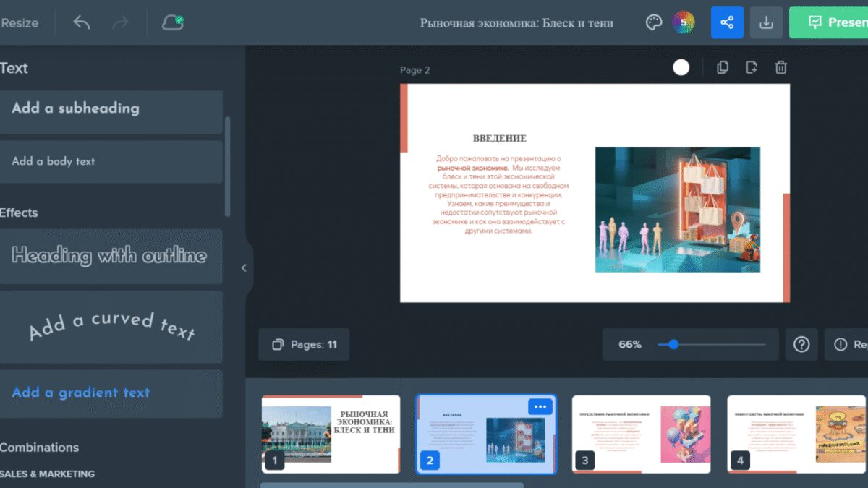868x488 pixels.
Task: Open the color palette theme icon
Action: tap(654, 22)
